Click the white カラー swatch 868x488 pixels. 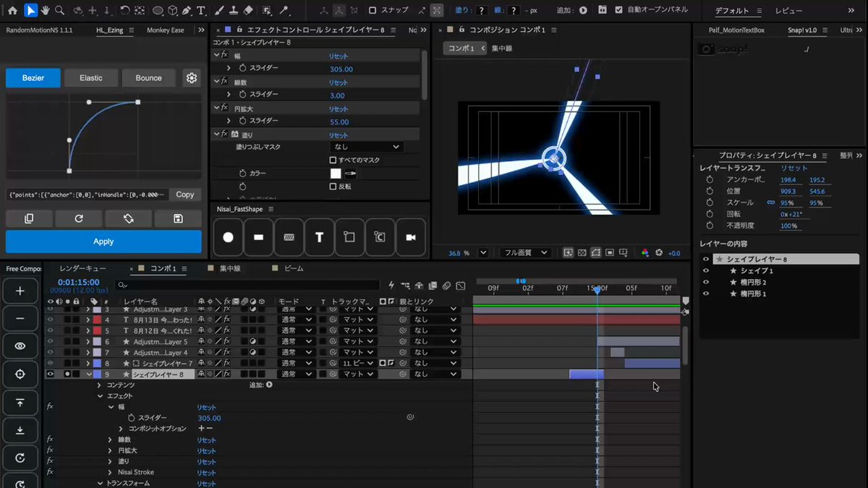tap(336, 174)
